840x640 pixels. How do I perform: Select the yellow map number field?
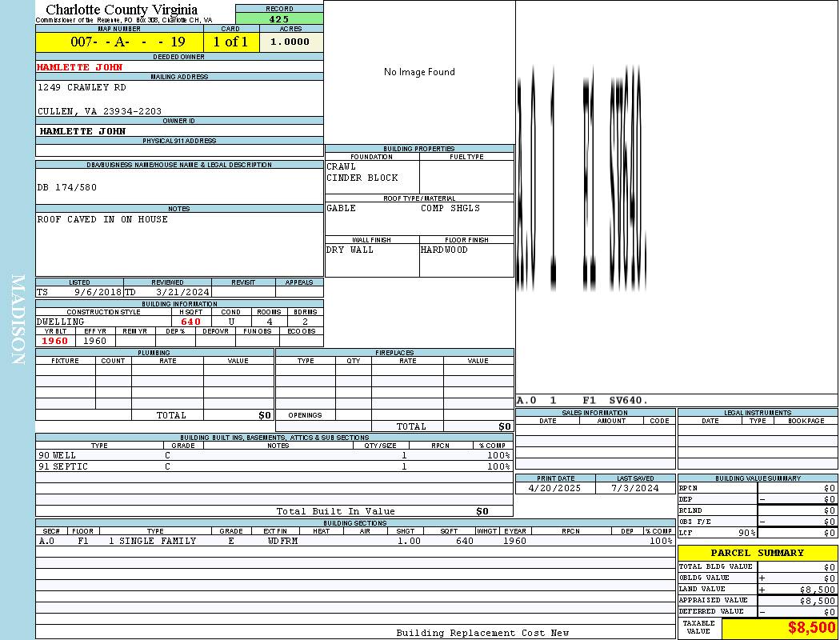(119, 42)
